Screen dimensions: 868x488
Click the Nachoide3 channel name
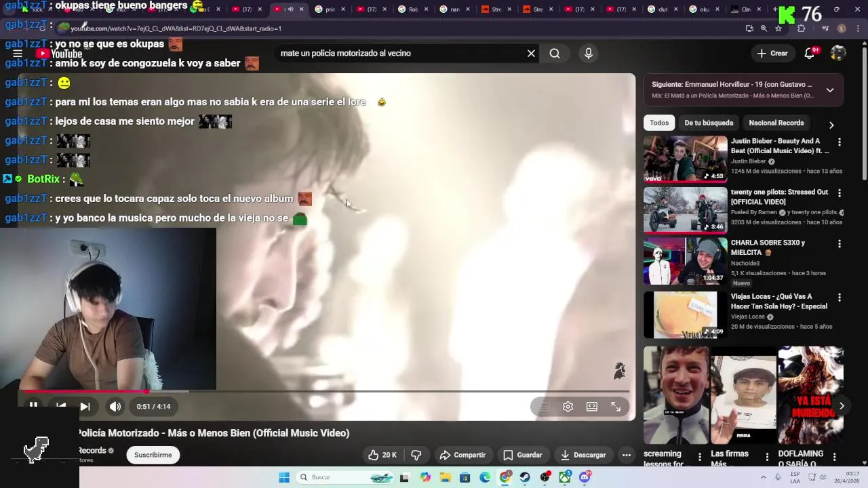tap(745, 263)
